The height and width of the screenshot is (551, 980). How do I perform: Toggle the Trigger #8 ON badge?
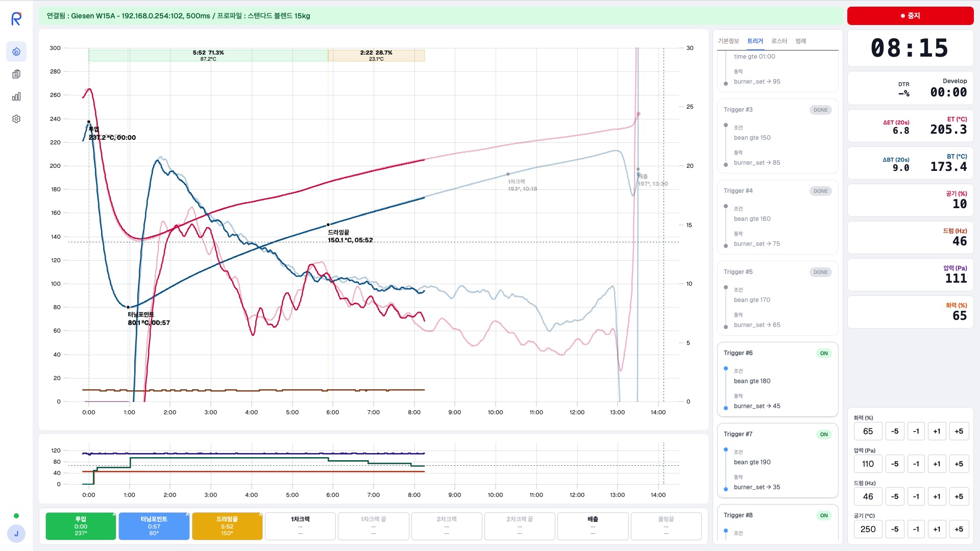[823, 516]
